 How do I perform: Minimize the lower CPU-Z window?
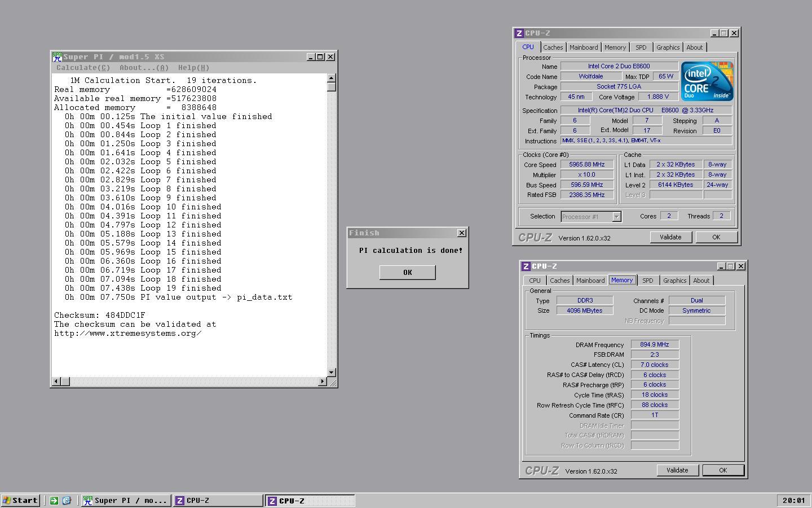[x=721, y=266]
